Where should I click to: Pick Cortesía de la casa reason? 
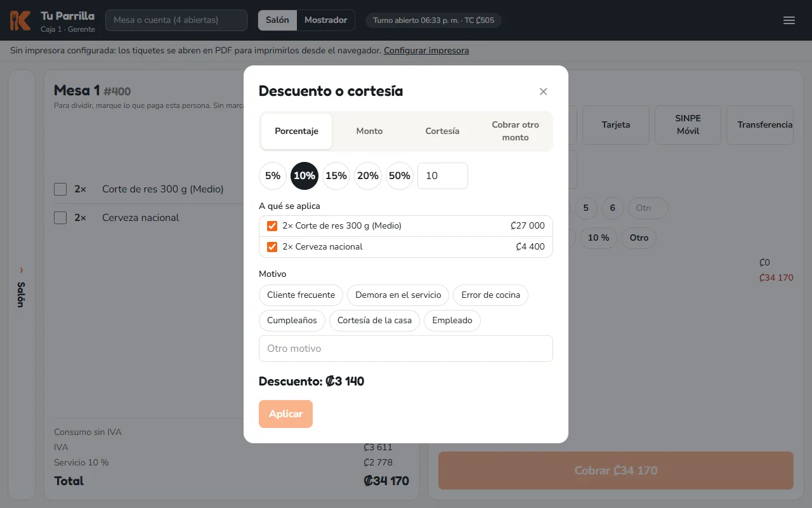[375, 321]
